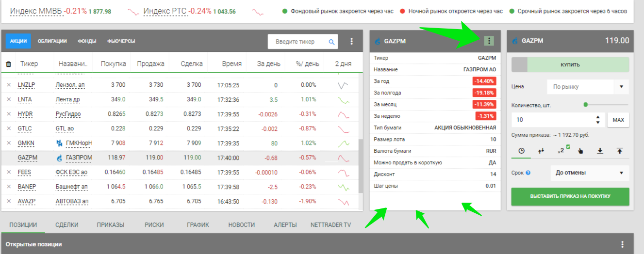Open the LNTA ticker link
Image resolution: width=644 pixels, height=254 pixels.
(24, 99)
